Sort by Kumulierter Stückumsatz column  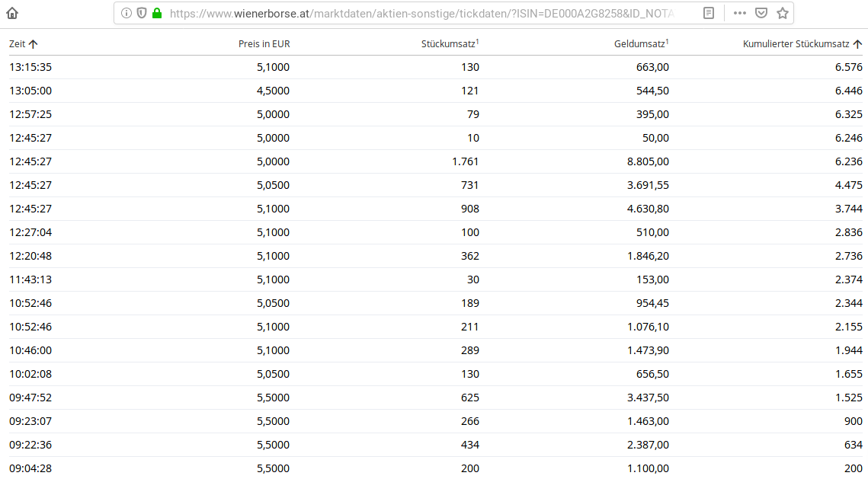796,44
